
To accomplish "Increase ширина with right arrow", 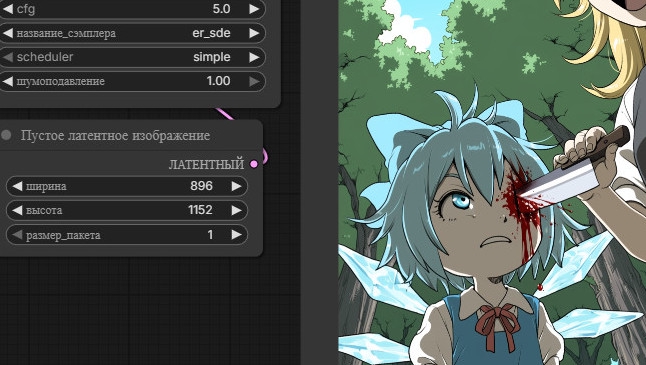I will tap(236, 186).
